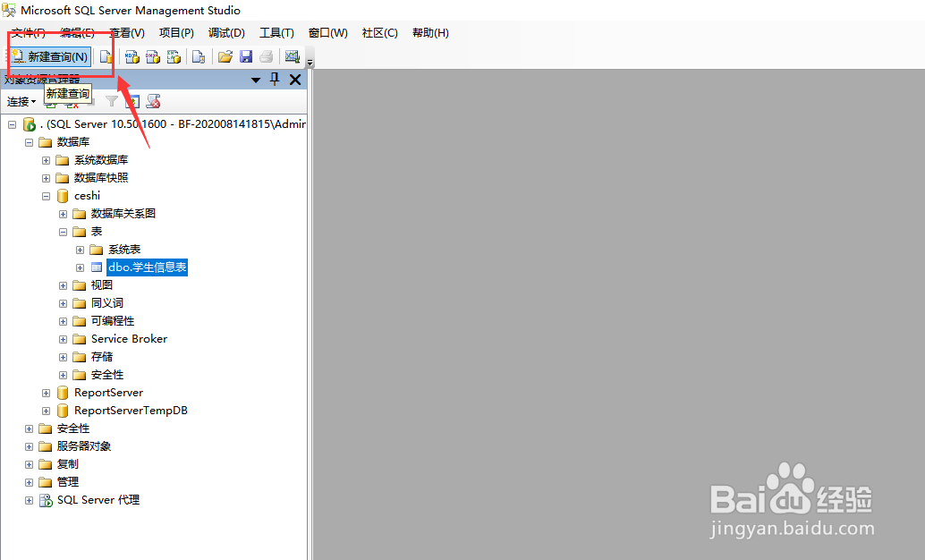The image size is (925, 560).
Task: Click the dbo.学生信息表 table icon
Action: 96,267
